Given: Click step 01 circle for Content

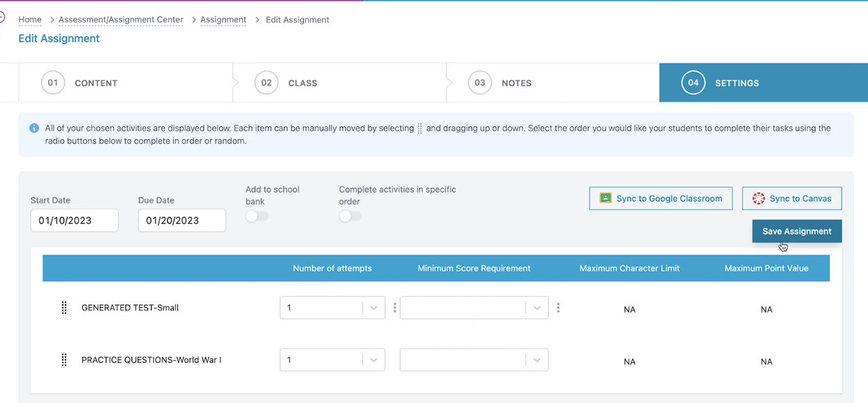Looking at the screenshot, I should pyautogui.click(x=53, y=83).
